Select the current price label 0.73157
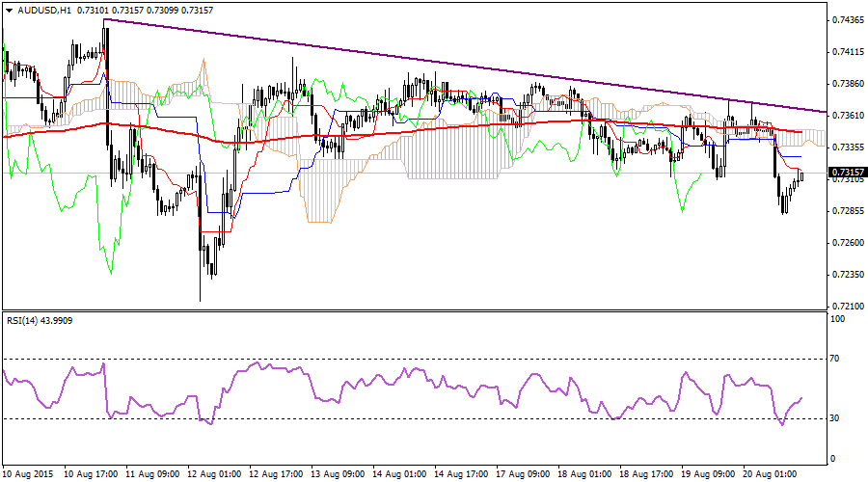The height and width of the screenshot is (482, 868). [845, 172]
